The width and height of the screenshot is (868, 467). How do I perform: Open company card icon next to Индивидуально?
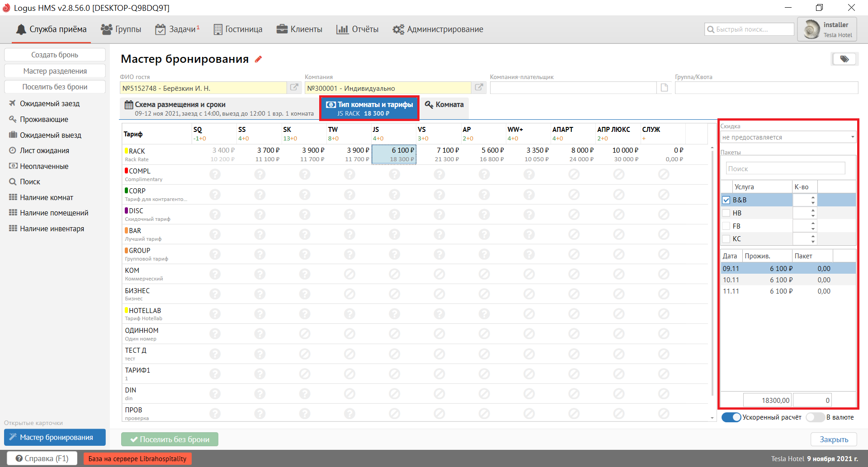479,88
